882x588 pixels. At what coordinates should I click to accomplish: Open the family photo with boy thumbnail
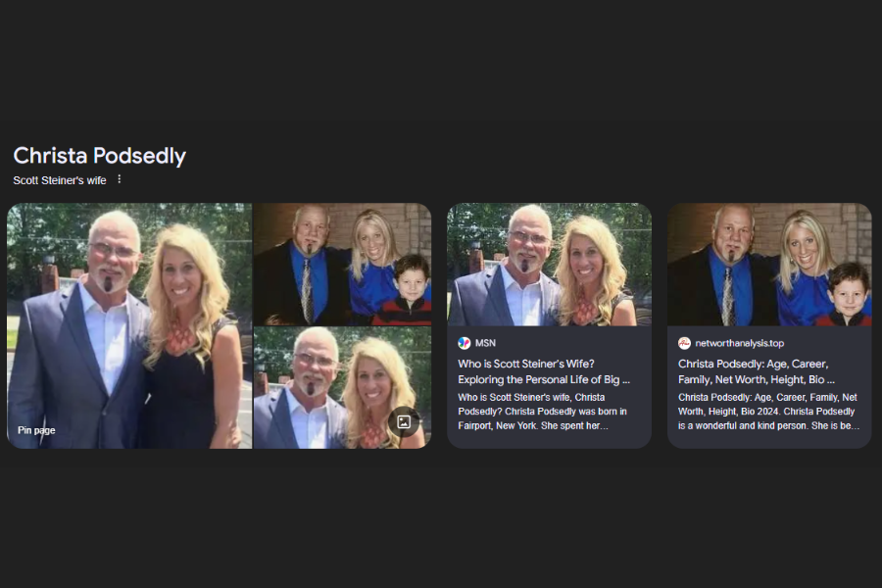pyautogui.click(x=343, y=264)
